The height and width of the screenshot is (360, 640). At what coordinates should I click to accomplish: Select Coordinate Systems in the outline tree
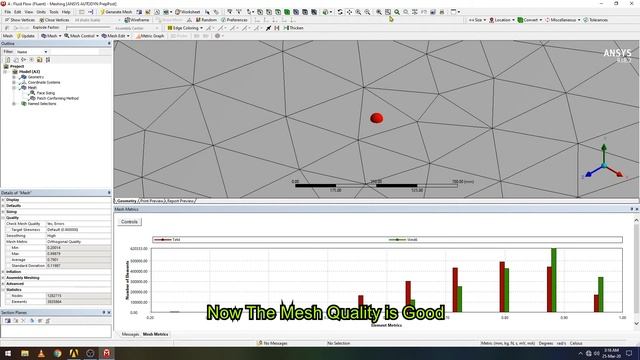[x=44, y=82]
